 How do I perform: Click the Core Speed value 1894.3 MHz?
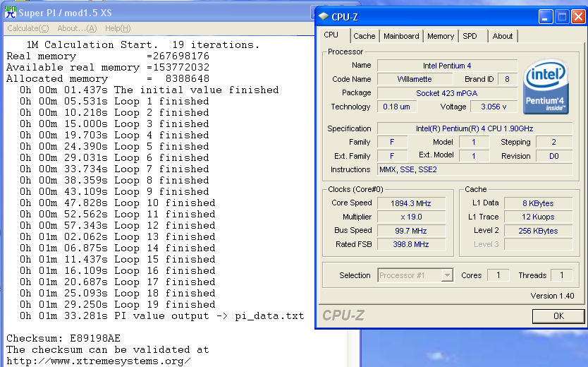[411, 203]
